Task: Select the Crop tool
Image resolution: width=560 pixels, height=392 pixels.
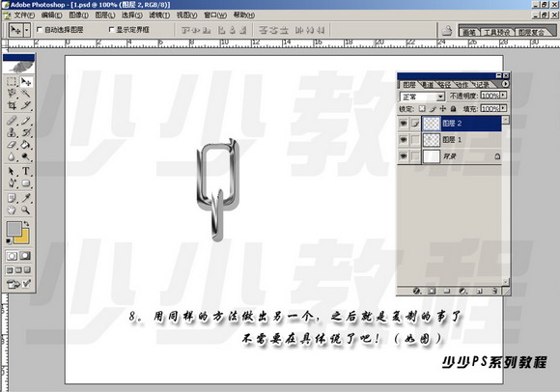Action: click(x=12, y=105)
